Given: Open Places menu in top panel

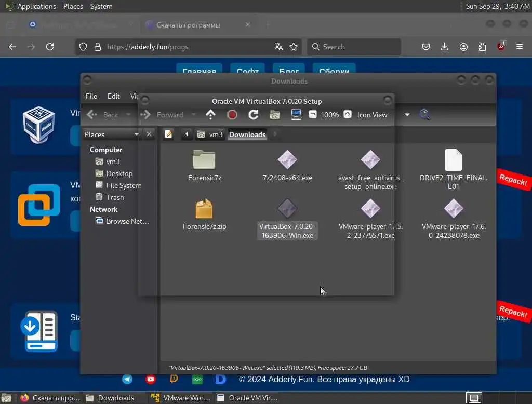Looking at the screenshot, I should coord(73,6).
